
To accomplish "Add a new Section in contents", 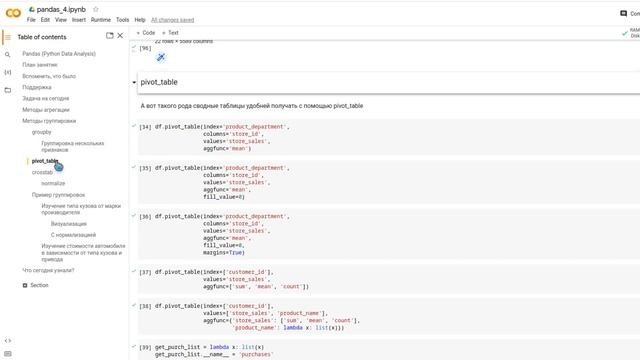I will (36, 285).
